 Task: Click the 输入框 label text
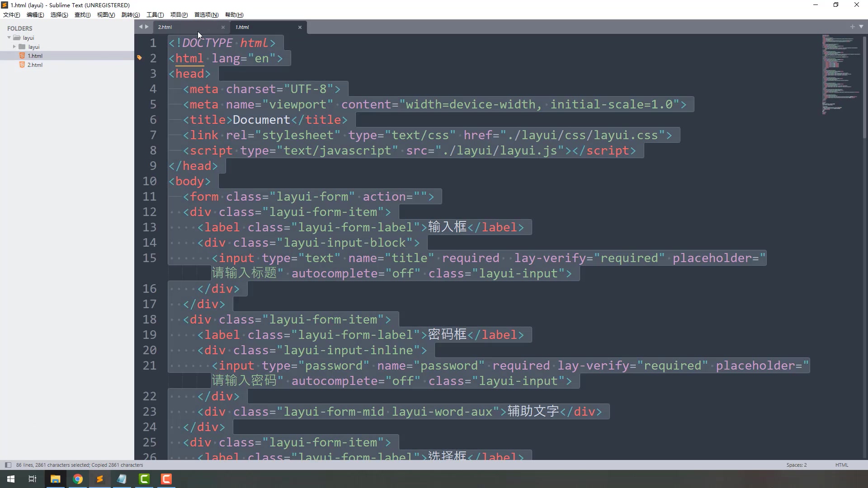coord(447,227)
